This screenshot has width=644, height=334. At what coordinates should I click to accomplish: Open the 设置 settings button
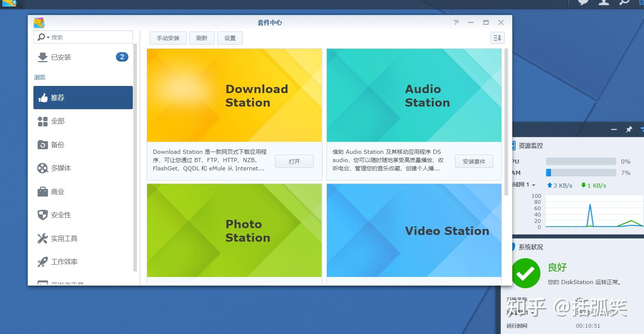tap(230, 38)
